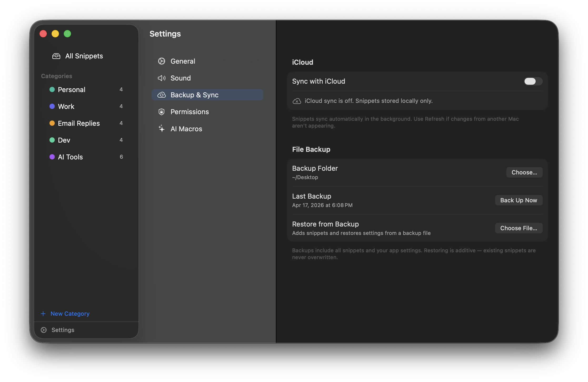The image size is (588, 382).
Task: Click the green dot next to Dev
Action: (x=52, y=140)
